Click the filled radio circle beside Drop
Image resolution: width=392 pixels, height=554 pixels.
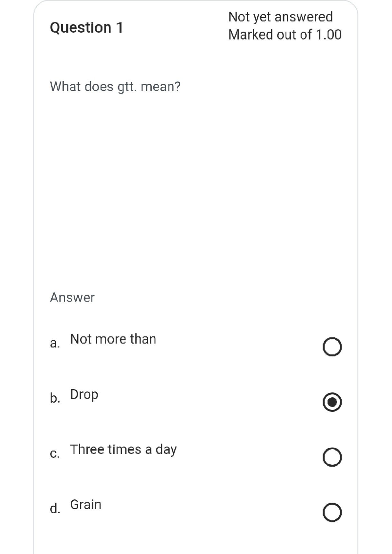[333, 402]
